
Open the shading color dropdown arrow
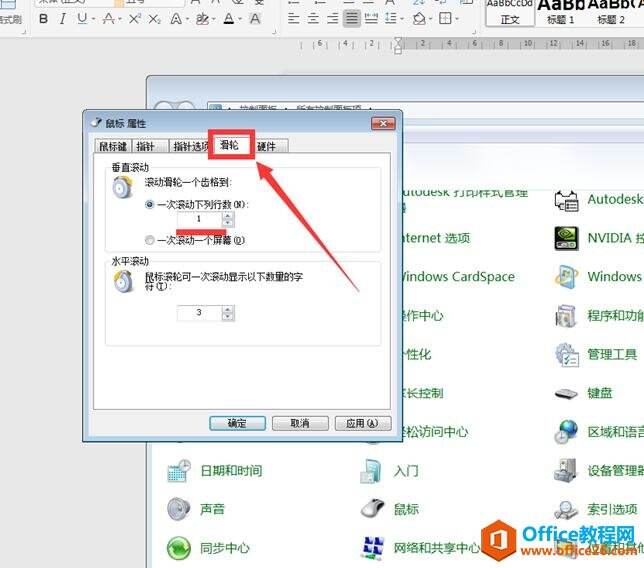[x=430, y=19]
